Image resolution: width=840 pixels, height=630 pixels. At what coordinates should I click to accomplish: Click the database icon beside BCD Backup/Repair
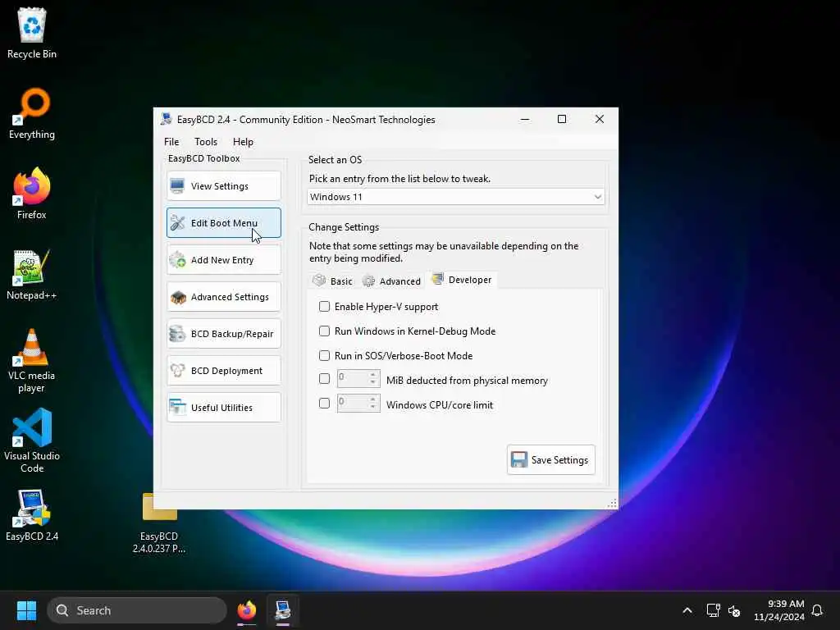coord(177,334)
